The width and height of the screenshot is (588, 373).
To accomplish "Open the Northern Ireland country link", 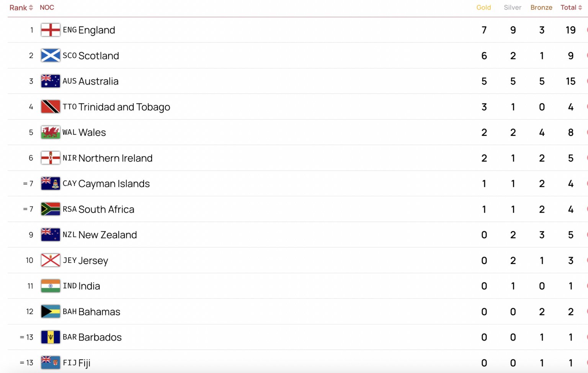I will (115, 158).
